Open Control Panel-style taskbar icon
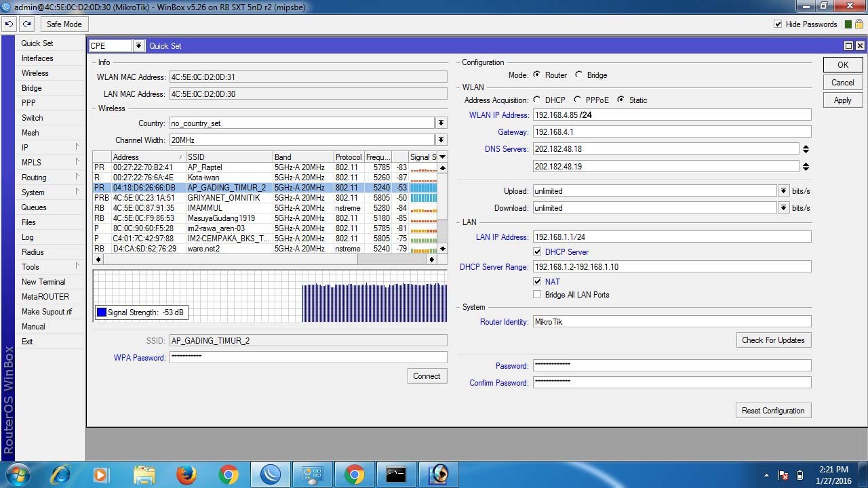The width and height of the screenshot is (868, 488). [312, 474]
